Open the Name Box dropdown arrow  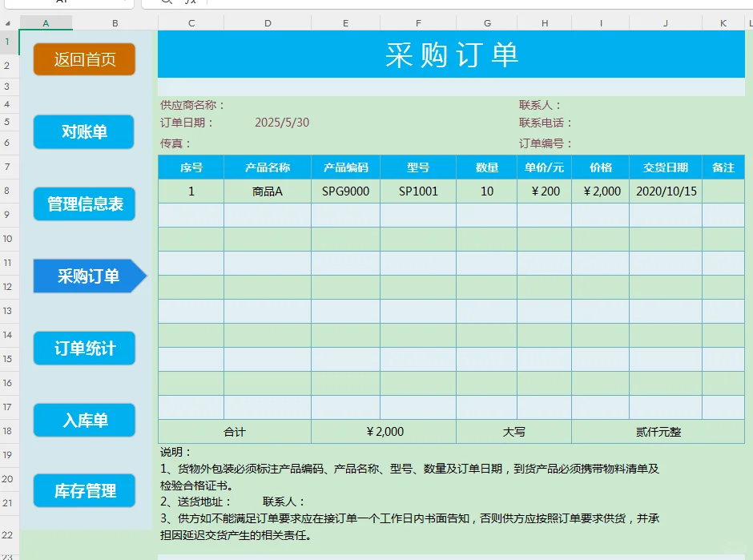tap(127, 4)
